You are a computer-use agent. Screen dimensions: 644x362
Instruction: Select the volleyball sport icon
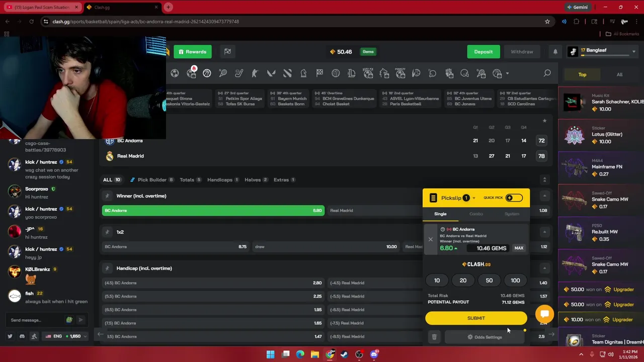coord(336,73)
